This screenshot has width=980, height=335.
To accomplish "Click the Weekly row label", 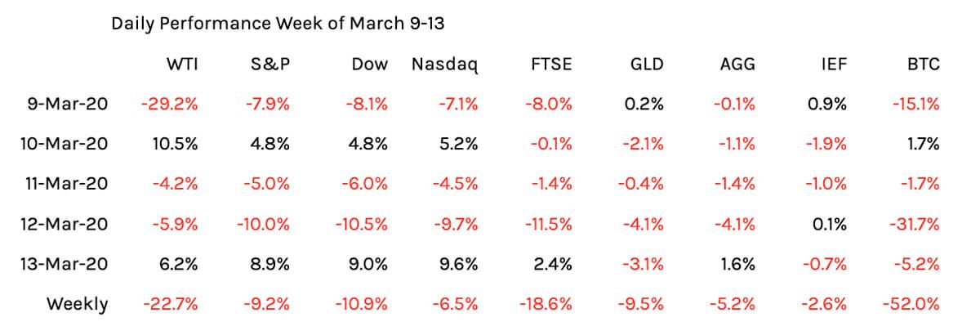I will (x=77, y=304).
